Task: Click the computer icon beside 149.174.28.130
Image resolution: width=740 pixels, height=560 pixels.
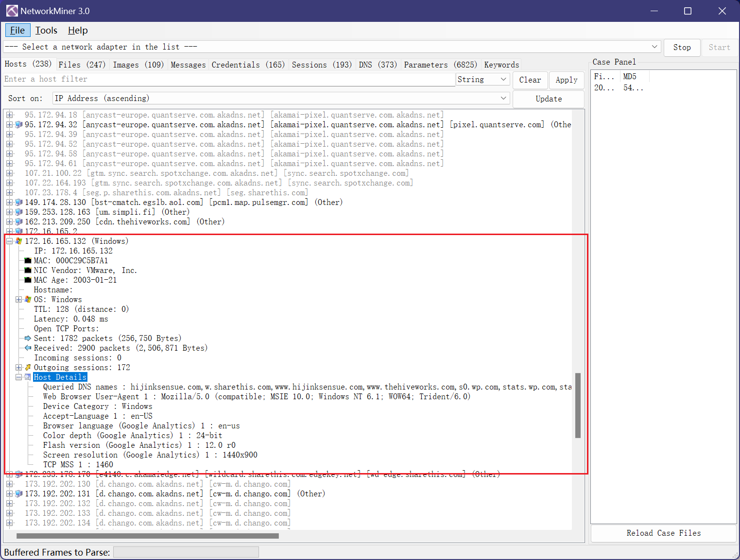Action: pos(19,202)
